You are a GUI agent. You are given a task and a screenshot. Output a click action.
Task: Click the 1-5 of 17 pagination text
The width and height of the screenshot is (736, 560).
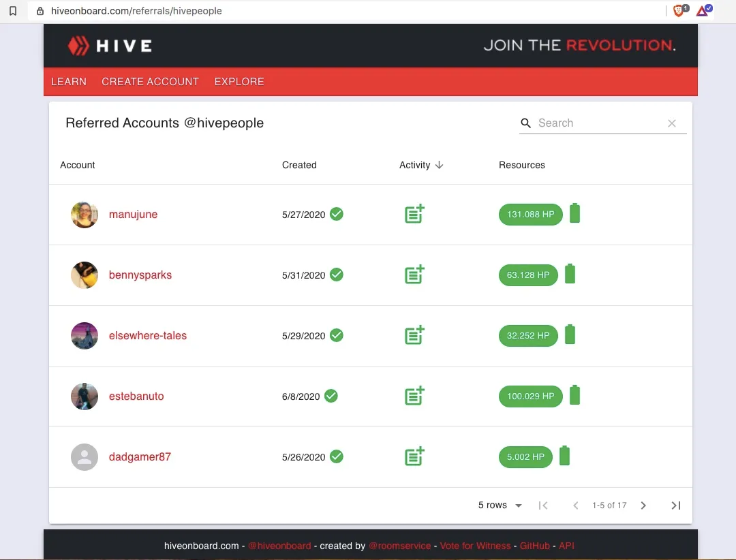tap(609, 505)
